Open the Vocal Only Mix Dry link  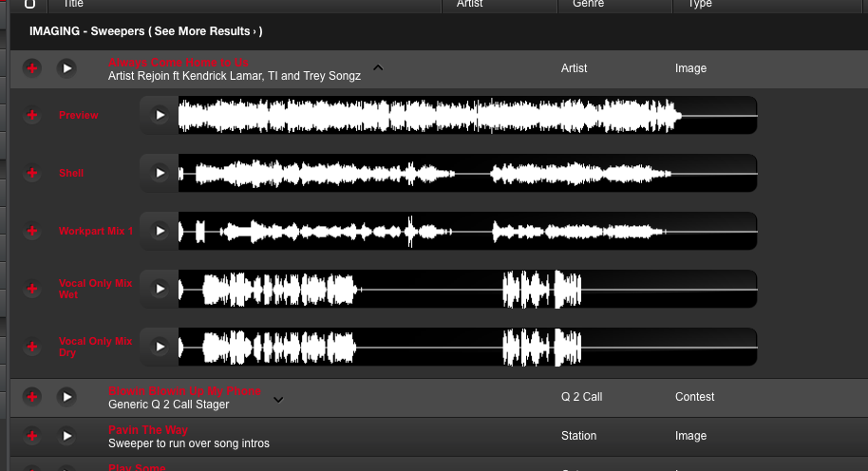tap(96, 347)
